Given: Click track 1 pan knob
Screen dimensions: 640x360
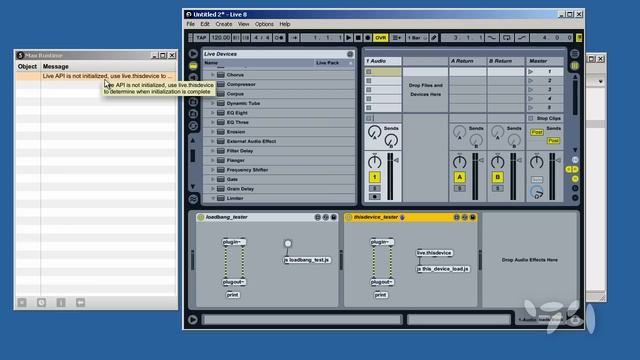Looking at the screenshot, I should 374,162.
